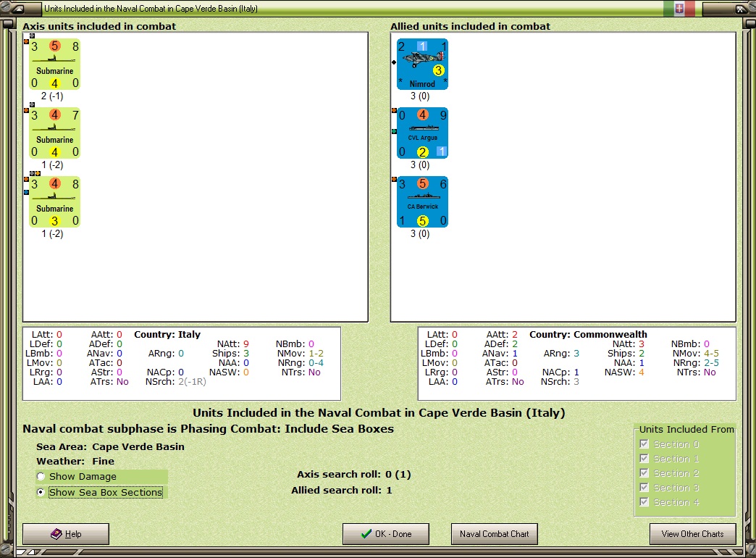The height and width of the screenshot is (558, 756).
Task: Click the Italy NMov: 1-2 value
Action: 301,354
